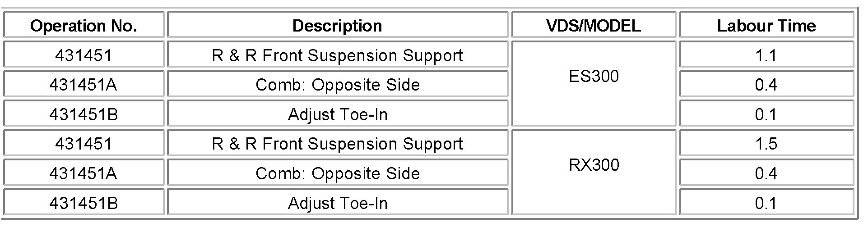Click ES300's R & R Front Suspension Support
This screenshot has width=868, height=227.
point(337,55)
